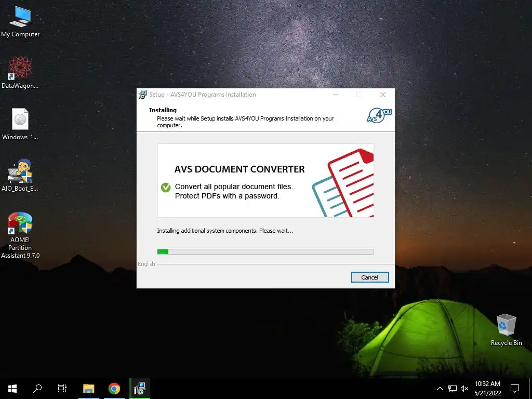Click the AVS Document Converter banner

[x=265, y=180]
